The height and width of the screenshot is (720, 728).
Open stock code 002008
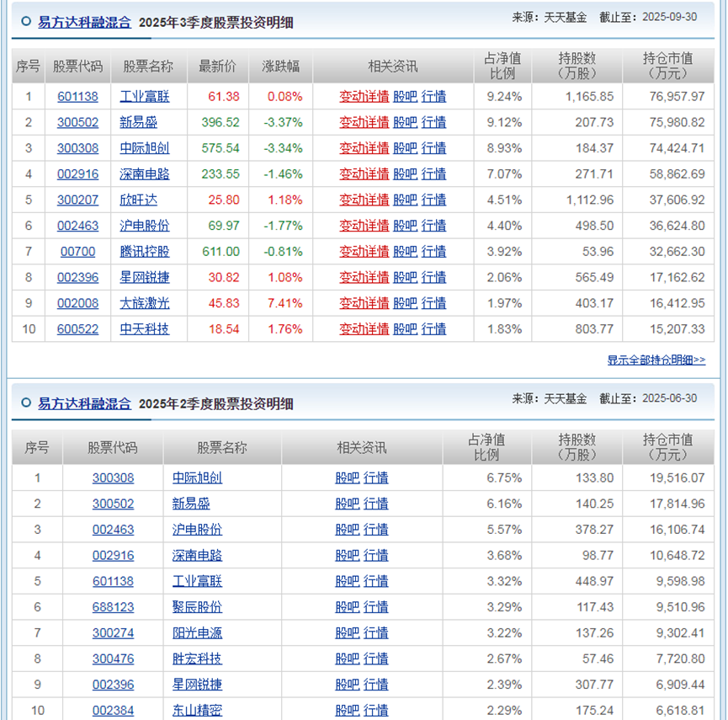[x=77, y=303]
